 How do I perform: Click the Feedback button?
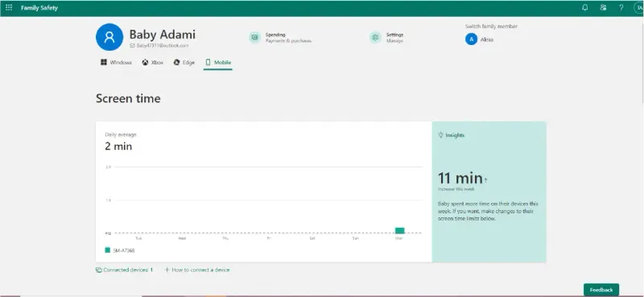pyautogui.click(x=601, y=290)
